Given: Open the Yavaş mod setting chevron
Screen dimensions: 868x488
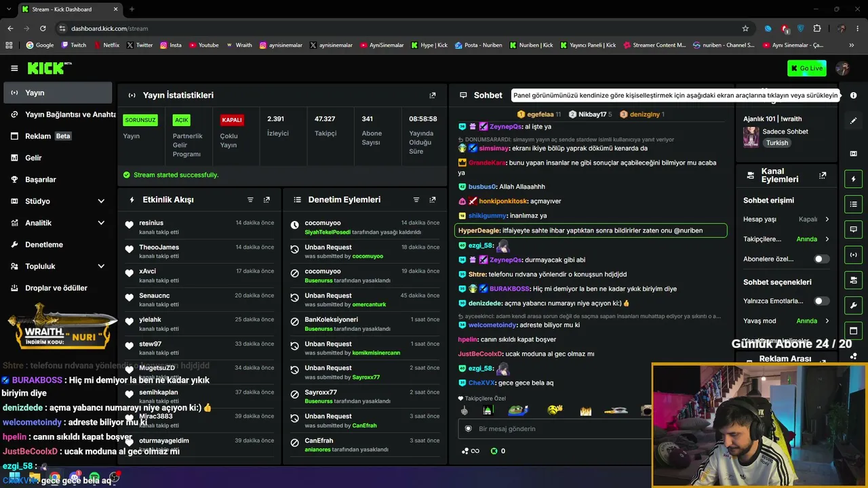Looking at the screenshot, I should 827,321.
